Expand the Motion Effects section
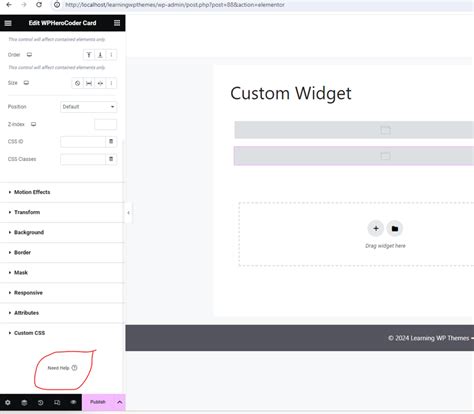The height and width of the screenshot is (414, 474). pos(62,192)
